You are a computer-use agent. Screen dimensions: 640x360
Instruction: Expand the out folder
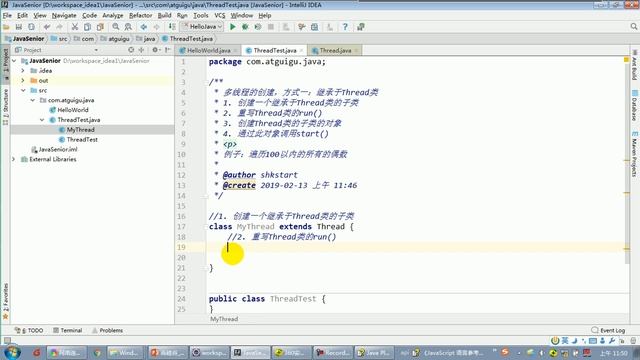pyautogui.click(x=23, y=80)
